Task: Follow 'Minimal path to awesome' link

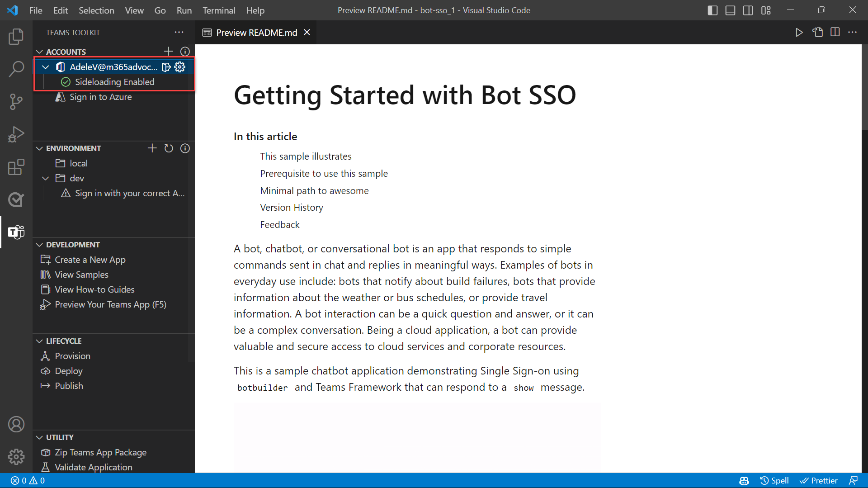Action: click(x=314, y=191)
